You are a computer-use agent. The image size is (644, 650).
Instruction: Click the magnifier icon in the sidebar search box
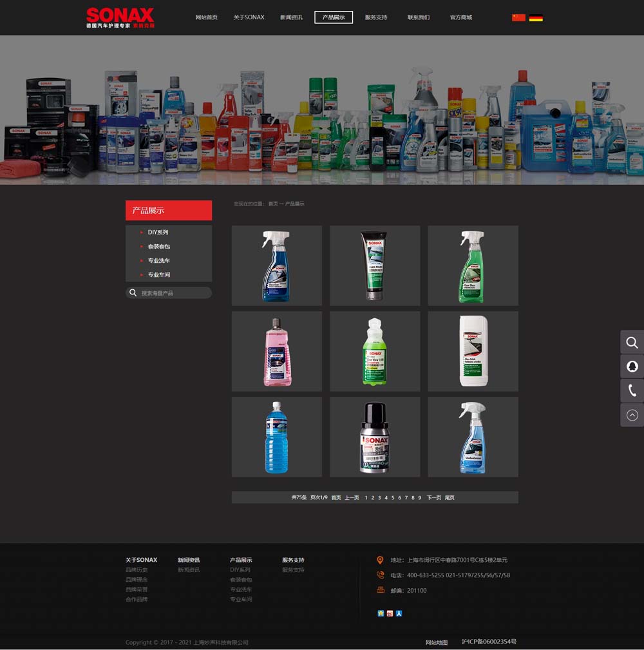[x=133, y=292]
